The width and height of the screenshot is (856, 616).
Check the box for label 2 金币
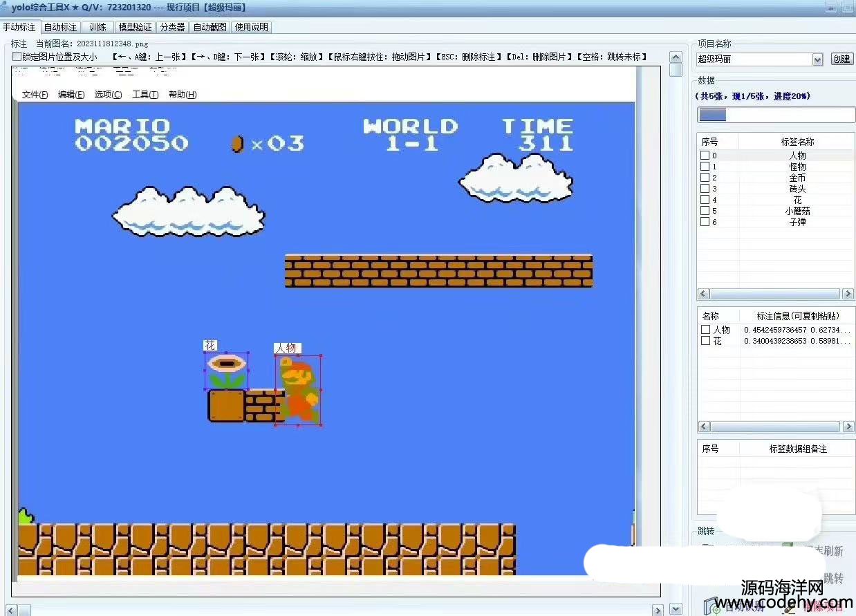pyautogui.click(x=705, y=178)
